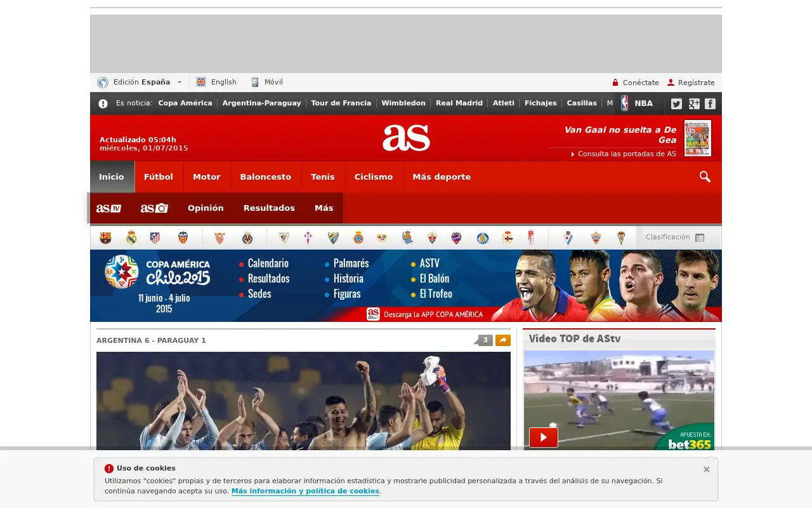812x508 pixels.
Task: Open the Móvil version link
Action: (266, 82)
